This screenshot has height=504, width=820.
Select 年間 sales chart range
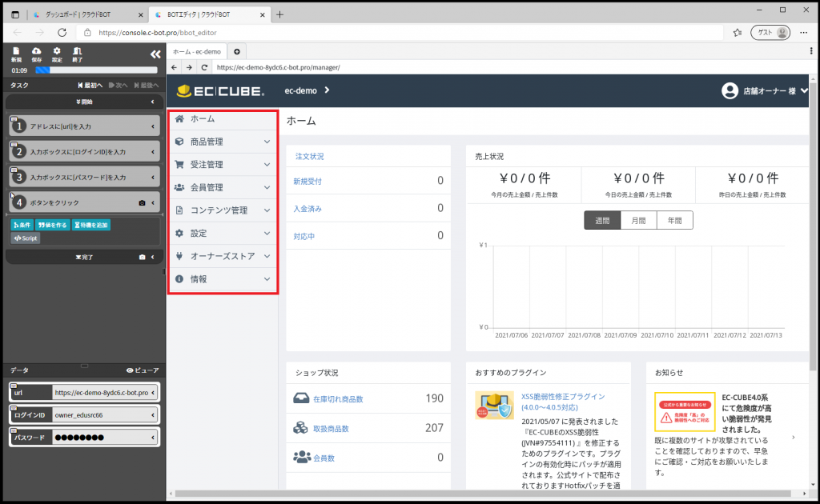pyautogui.click(x=674, y=221)
